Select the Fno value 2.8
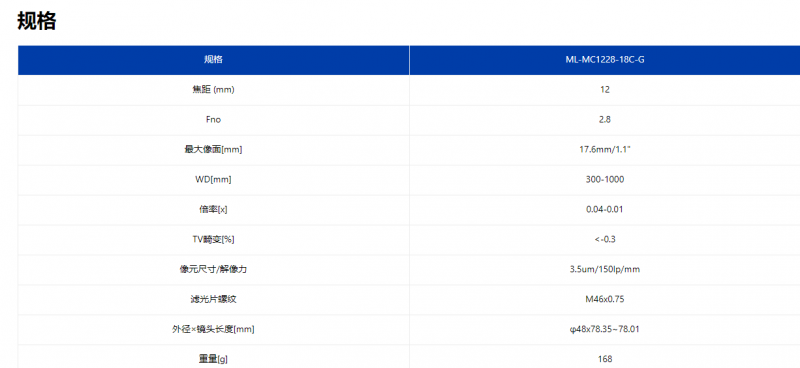The height and width of the screenshot is (368, 800). click(x=605, y=119)
